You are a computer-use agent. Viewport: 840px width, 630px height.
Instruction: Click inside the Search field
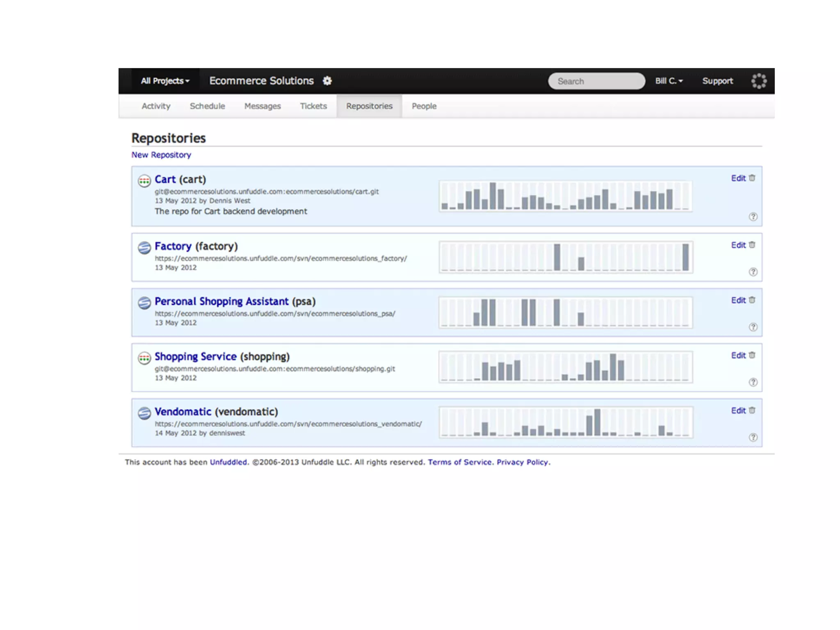(596, 81)
